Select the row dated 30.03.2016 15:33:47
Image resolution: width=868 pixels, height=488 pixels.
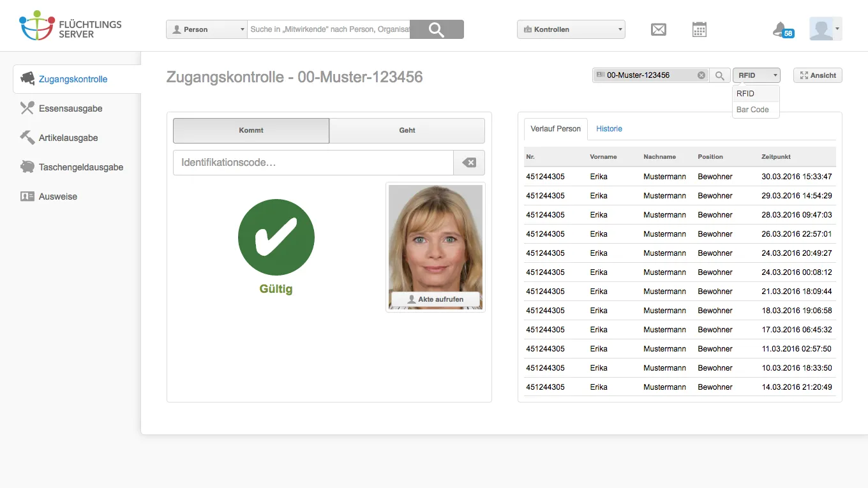pos(680,177)
